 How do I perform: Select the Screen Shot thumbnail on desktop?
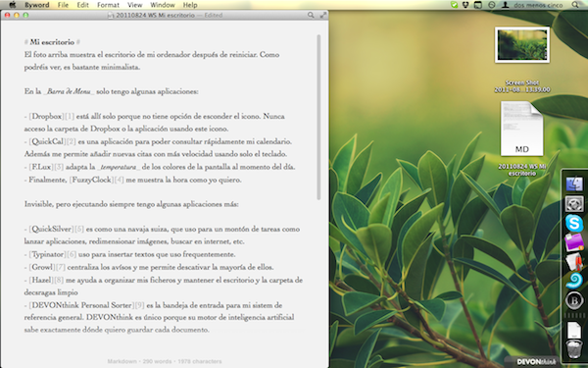pyautogui.click(x=522, y=45)
